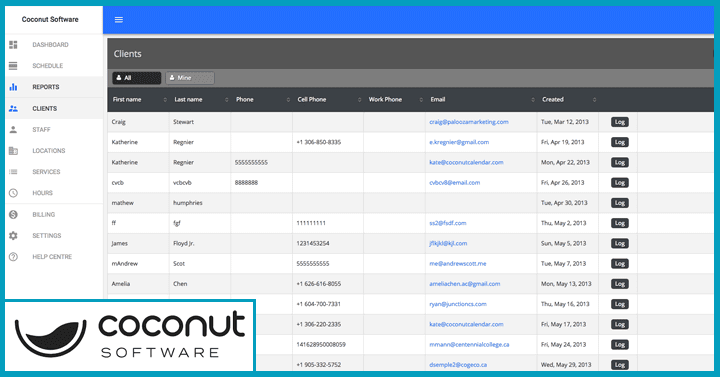Click Log button for Fri, Apr 19, 2013 row

[619, 142]
